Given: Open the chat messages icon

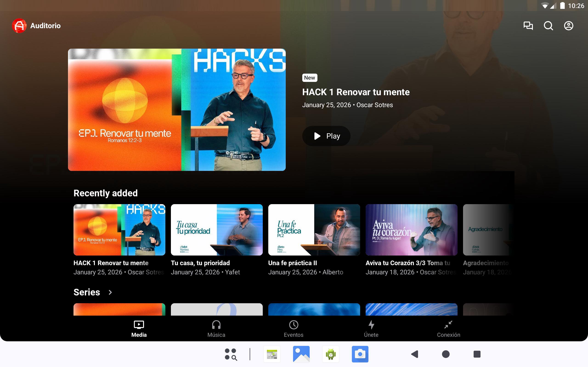Looking at the screenshot, I should (528, 26).
